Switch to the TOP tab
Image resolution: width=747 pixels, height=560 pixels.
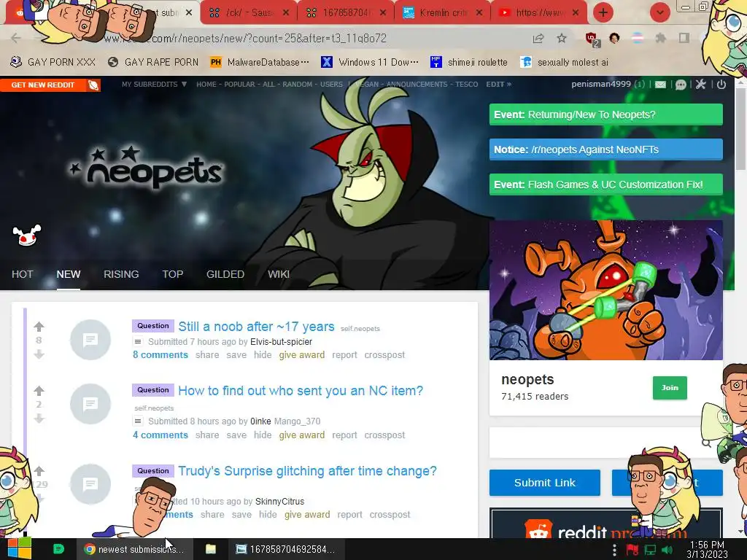tap(172, 274)
